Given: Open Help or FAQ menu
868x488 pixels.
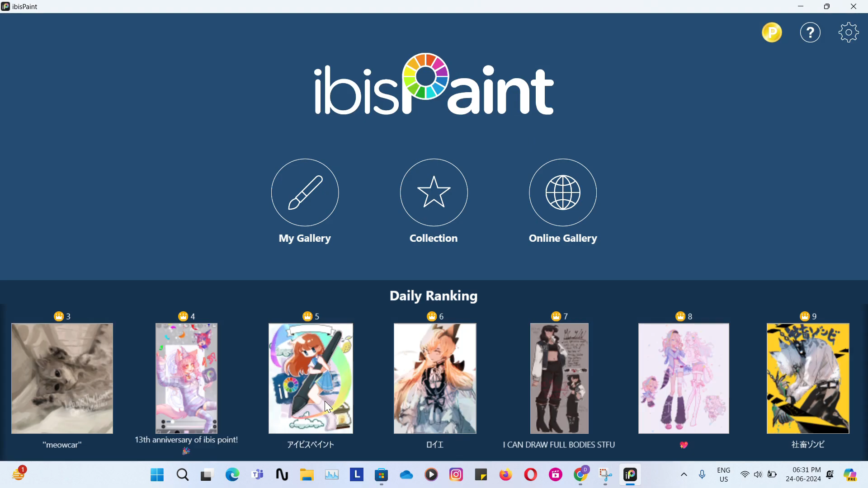Looking at the screenshot, I should [x=810, y=32].
